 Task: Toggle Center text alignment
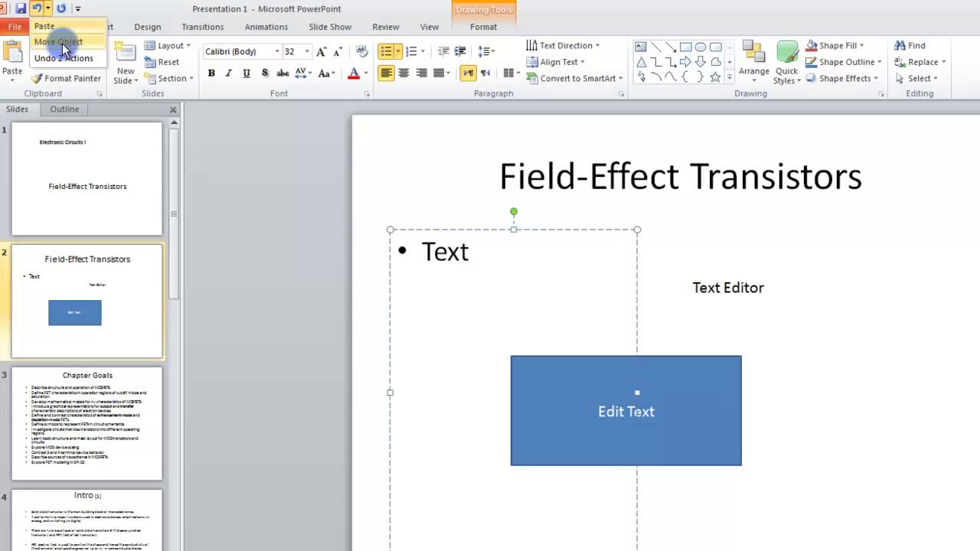403,73
